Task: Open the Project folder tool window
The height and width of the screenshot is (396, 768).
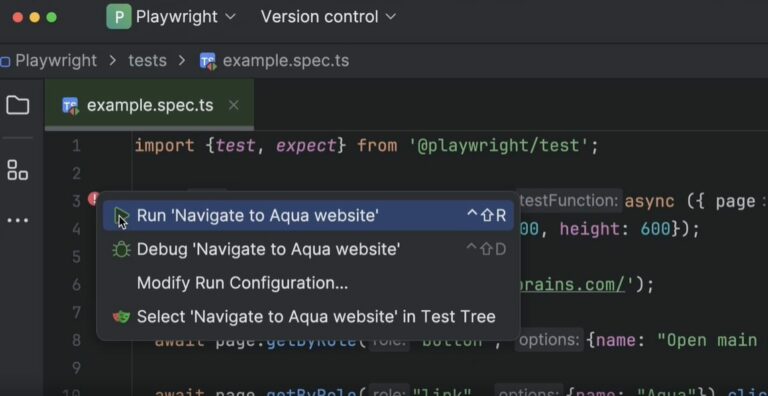Action: tap(18, 105)
